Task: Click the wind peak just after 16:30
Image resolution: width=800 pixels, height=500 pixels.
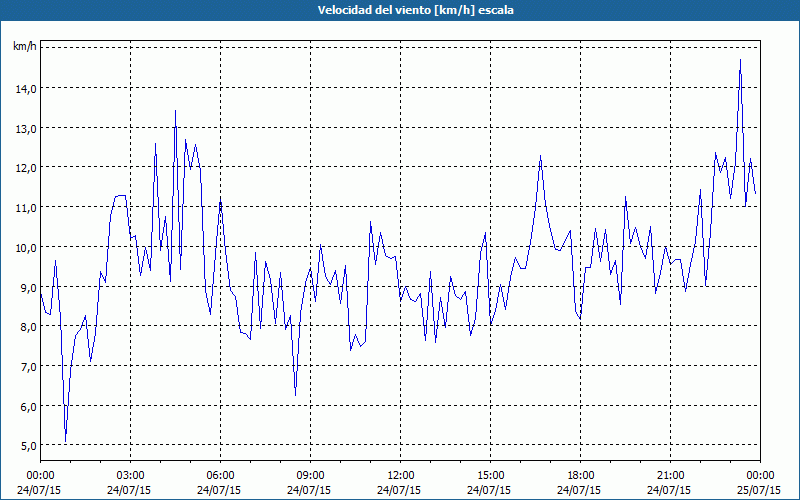Action: click(x=540, y=156)
